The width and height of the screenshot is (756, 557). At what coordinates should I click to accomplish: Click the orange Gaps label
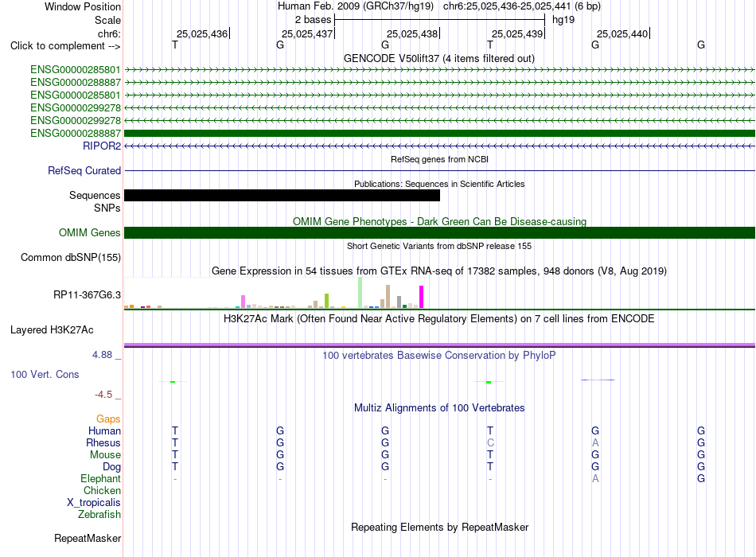pyautogui.click(x=108, y=419)
